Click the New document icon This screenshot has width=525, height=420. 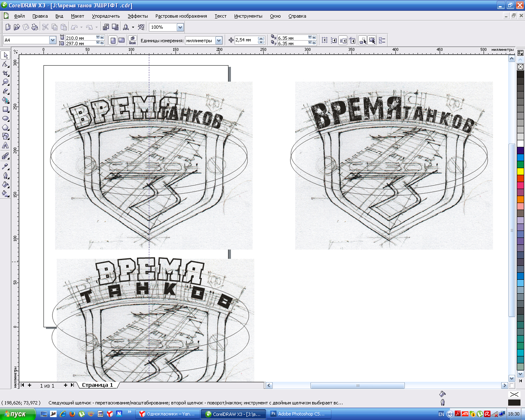tap(8, 27)
